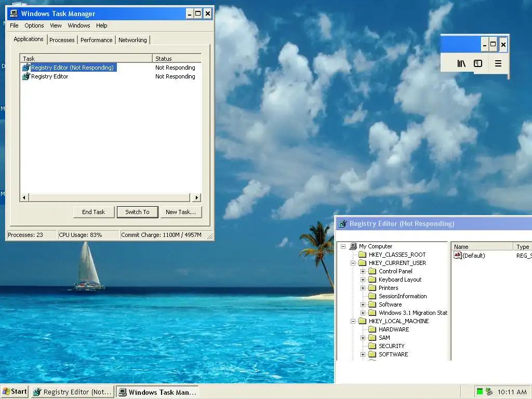The width and height of the screenshot is (532, 399).
Task: Expand the SOFTWARE key under HKEY_LOCAL_MACHINE
Action: tap(363, 354)
